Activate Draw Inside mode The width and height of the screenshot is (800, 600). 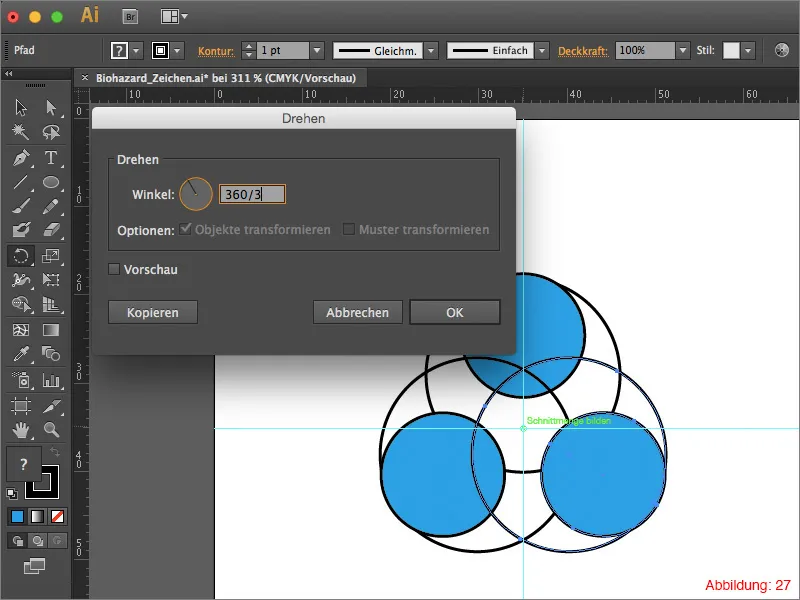tap(57, 540)
